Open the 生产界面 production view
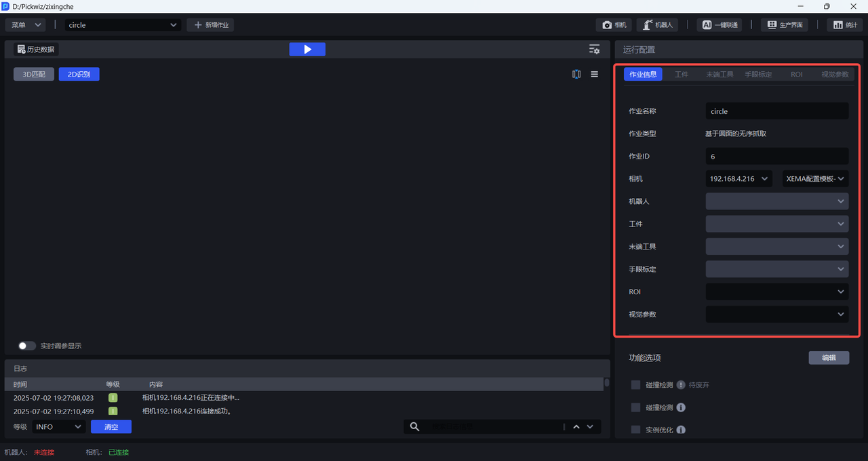The height and width of the screenshot is (461, 868). tap(785, 25)
